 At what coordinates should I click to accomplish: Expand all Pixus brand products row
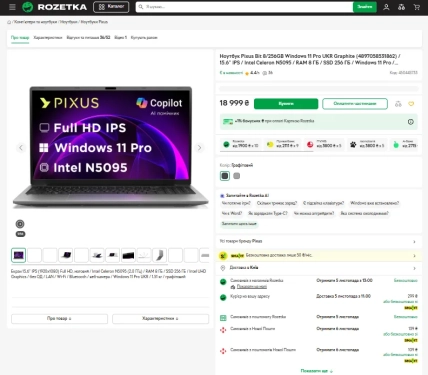point(318,241)
